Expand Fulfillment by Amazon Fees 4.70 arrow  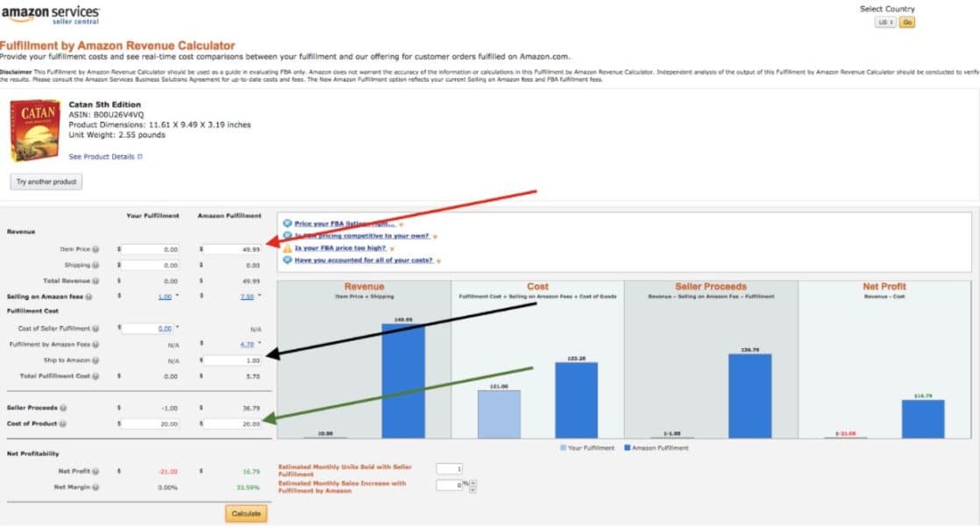(x=259, y=343)
